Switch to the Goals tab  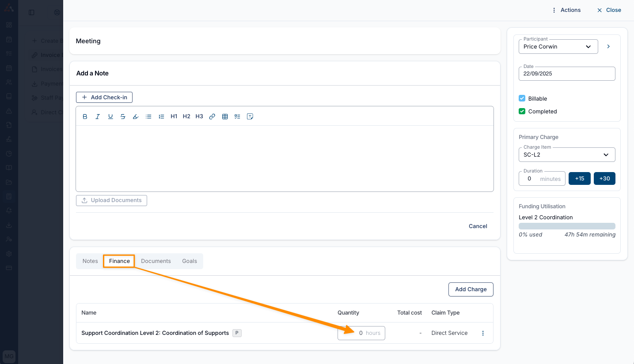point(190,261)
